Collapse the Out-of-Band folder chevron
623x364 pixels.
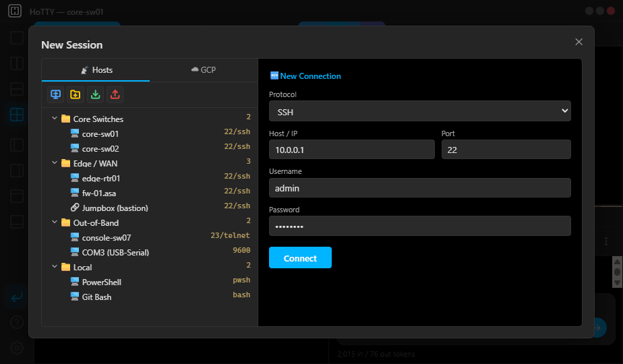(x=55, y=222)
